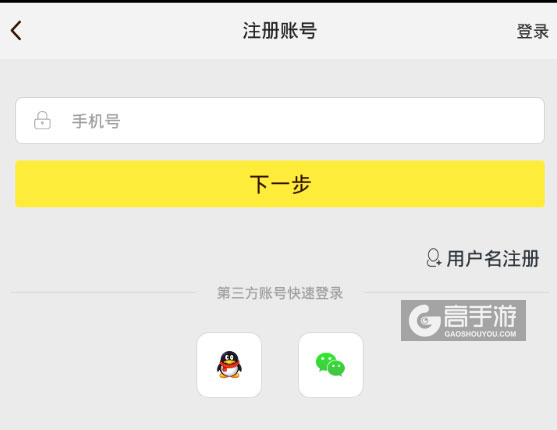Viewport: 557px width, 430px height.
Task: Click the 注册账号 page title
Action: [x=280, y=31]
